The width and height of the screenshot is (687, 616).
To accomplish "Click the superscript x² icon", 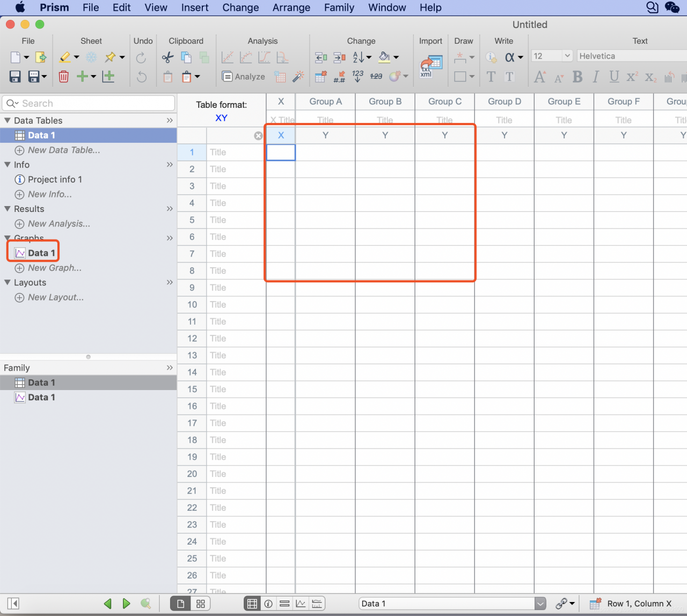I will click(632, 77).
